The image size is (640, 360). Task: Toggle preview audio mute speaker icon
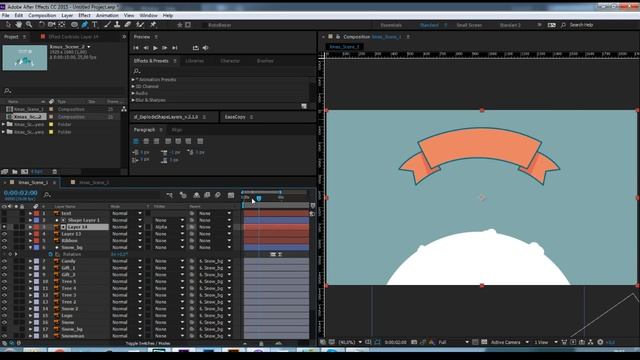pos(205,48)
